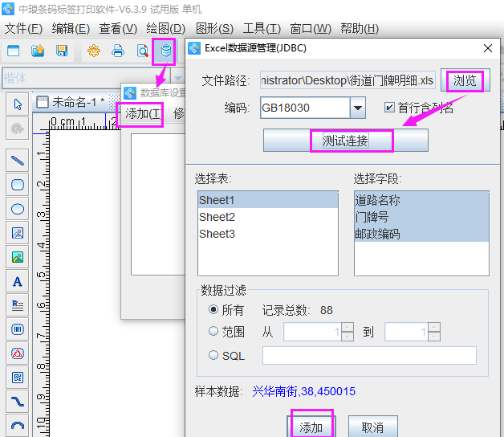Select the rounded rectangle tool

[x=18, y=185]
